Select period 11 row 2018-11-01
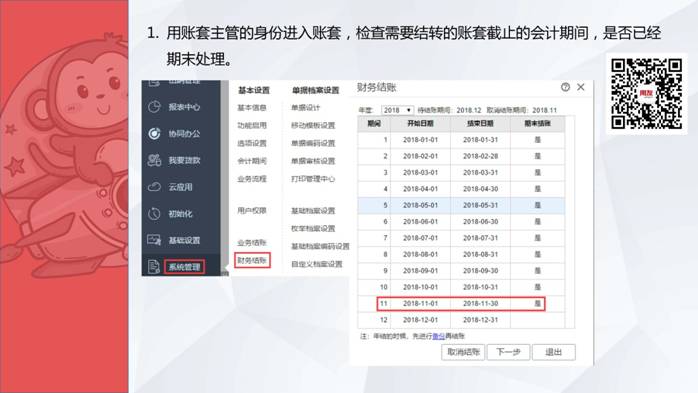Image resolution: width=698 pixels, height=393 pixels. point(461,304)
